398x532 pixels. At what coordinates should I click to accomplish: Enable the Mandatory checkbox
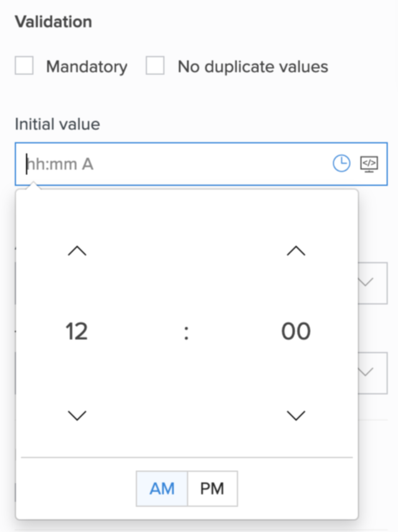pos(24,66)
